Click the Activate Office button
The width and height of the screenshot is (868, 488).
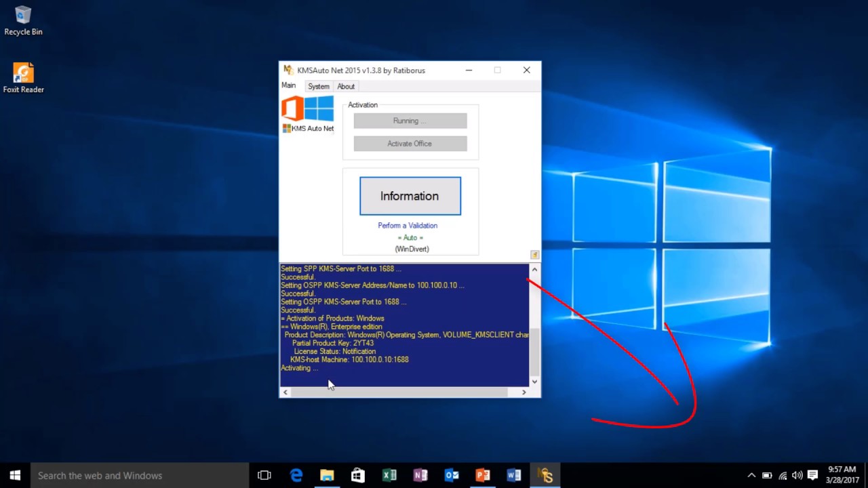point(410,144)
